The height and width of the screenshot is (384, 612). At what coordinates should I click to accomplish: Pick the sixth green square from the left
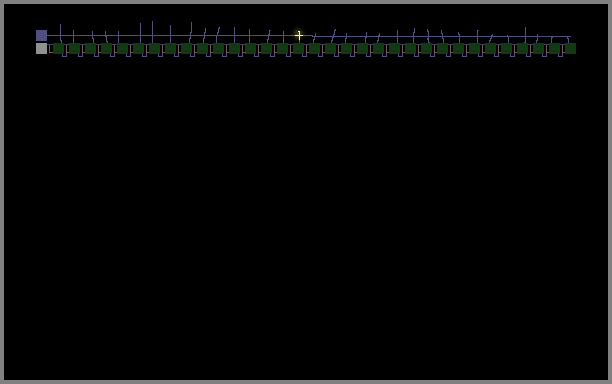click(139, 48)
